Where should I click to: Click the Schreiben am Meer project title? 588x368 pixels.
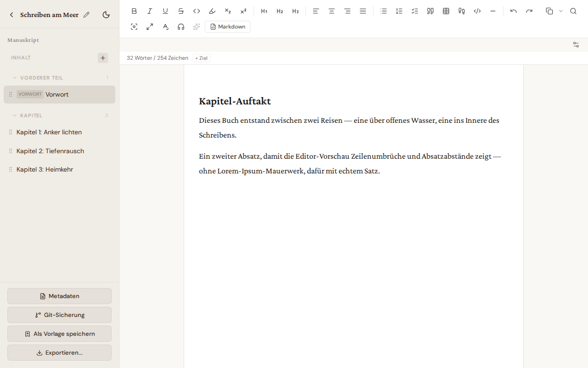(x=49, y=15)
